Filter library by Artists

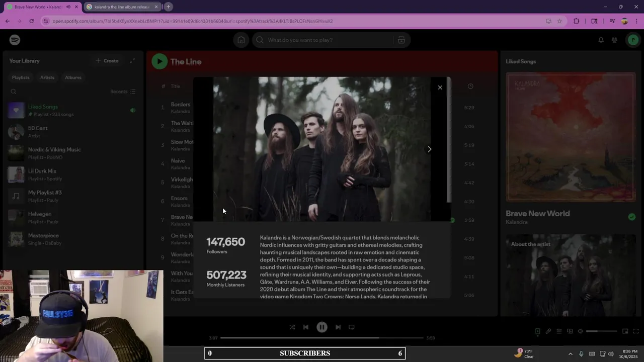coord(47,77)
